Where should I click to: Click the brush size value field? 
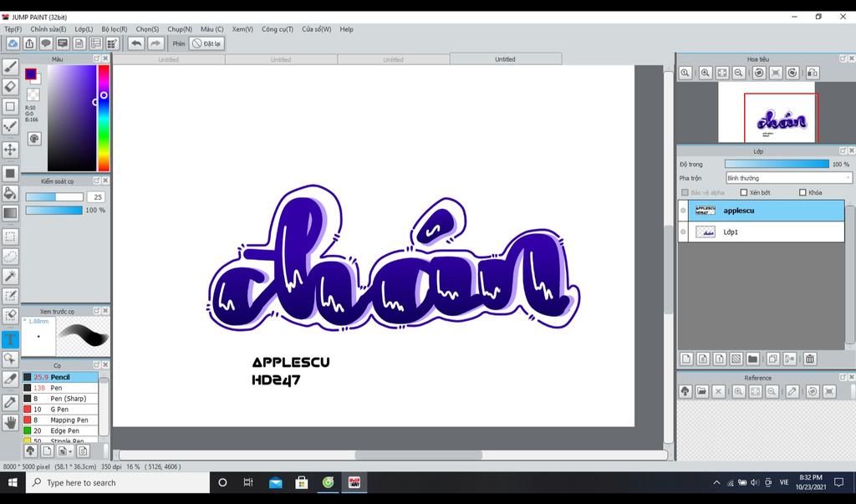pos(97,197)
